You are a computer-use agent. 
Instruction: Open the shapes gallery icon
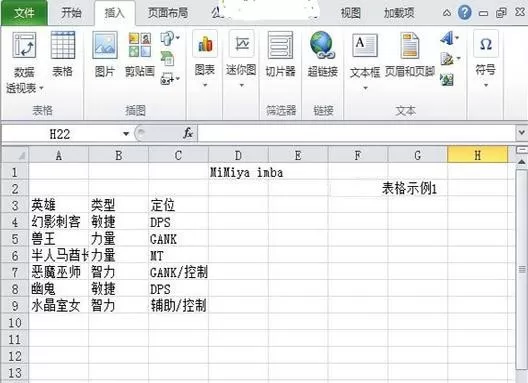(168, 38)
